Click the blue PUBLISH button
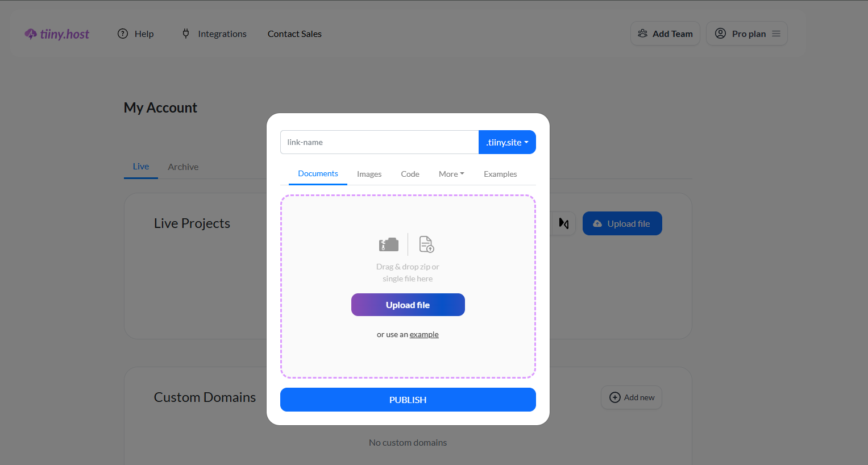The height and width of the screenshot is (465, 868). 408,400
